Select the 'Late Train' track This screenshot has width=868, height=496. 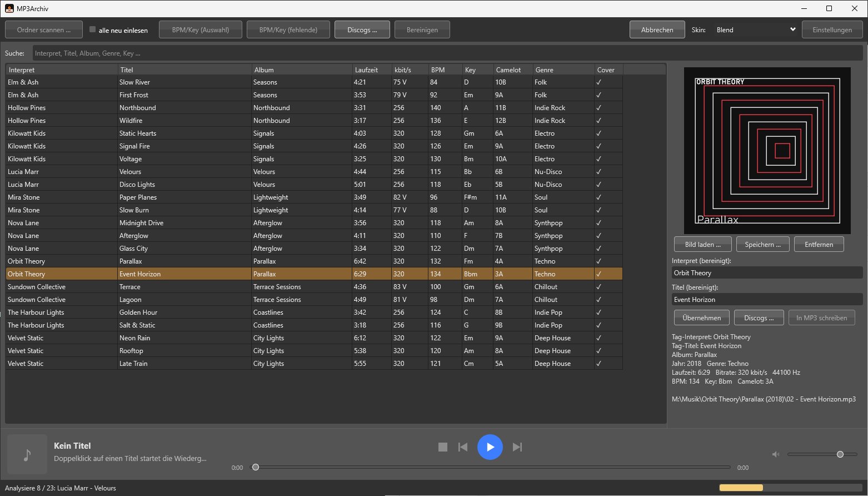point(314,364)
